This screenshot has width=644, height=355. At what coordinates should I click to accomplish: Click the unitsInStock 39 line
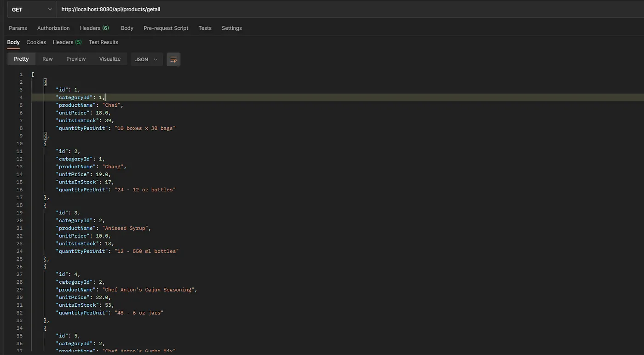[x=85, y=120]
